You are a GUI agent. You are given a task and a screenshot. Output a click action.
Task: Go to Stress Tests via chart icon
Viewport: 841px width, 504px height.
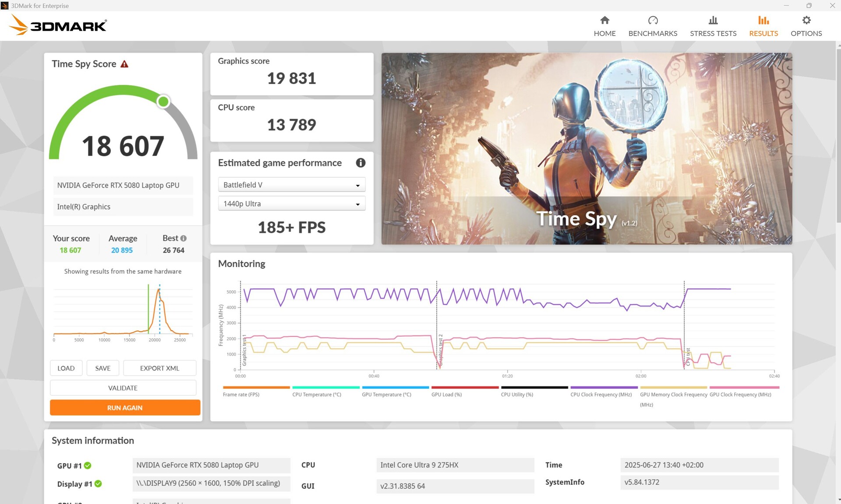[x=713, y=21]
